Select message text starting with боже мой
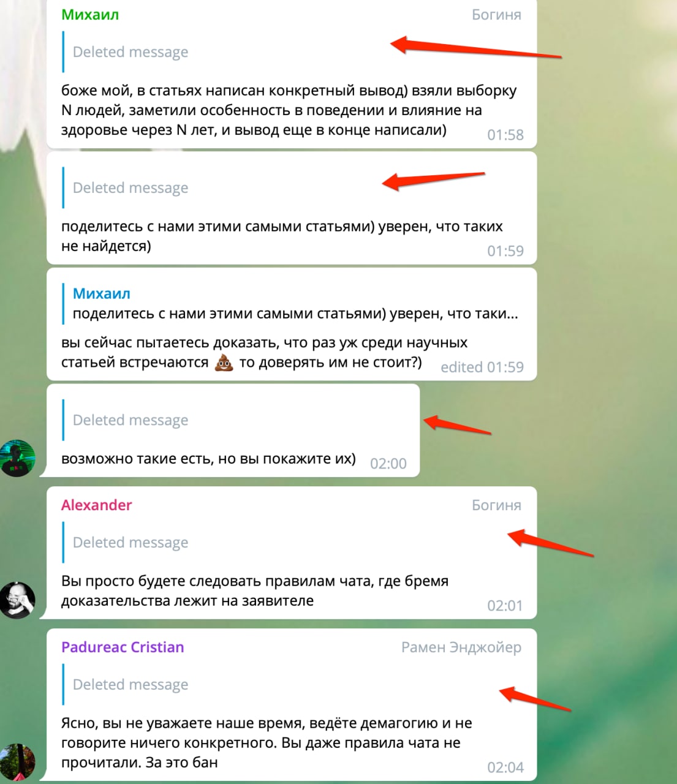This screenshot has height=784, width=677. (x=289, y=110)
